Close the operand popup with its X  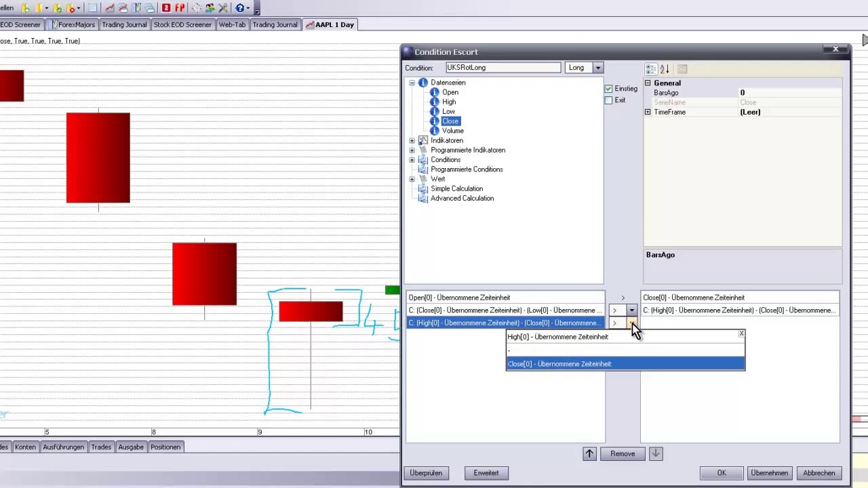click(741, 333)
